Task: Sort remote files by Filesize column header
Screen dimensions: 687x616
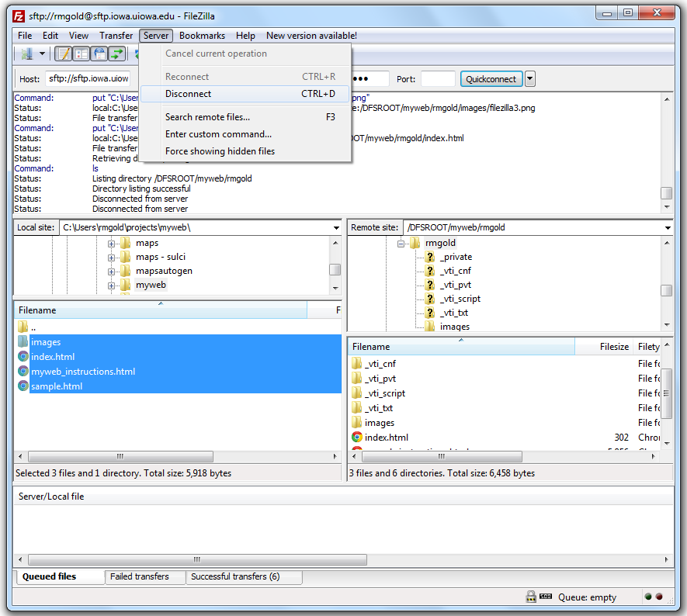Action: coord(603,347)
